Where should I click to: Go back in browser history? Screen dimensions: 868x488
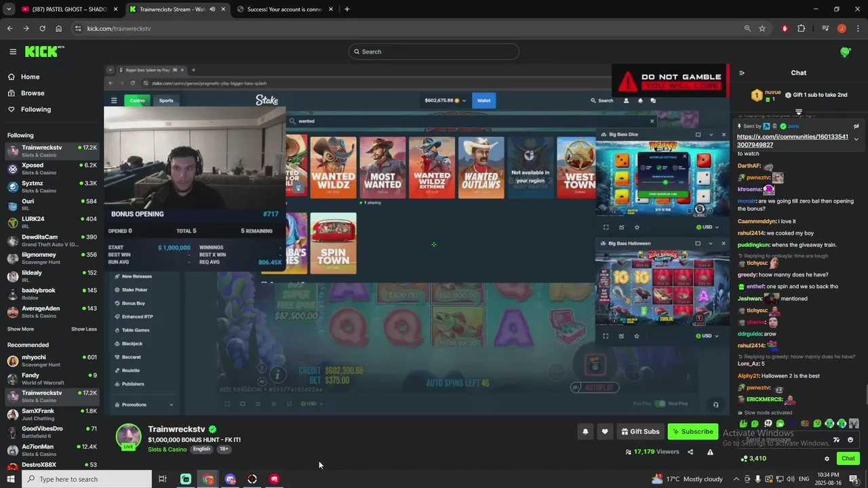9,28
